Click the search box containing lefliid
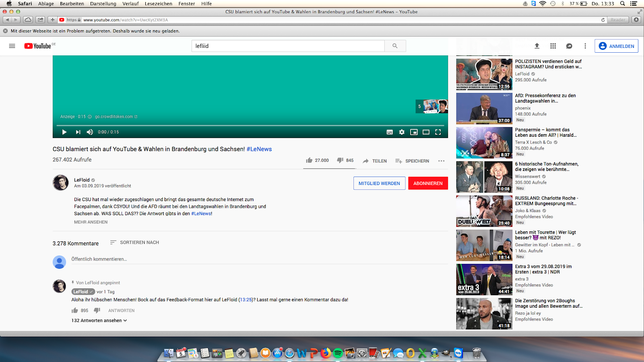Screen dimensions: 644x362 [x=288, y=46]
